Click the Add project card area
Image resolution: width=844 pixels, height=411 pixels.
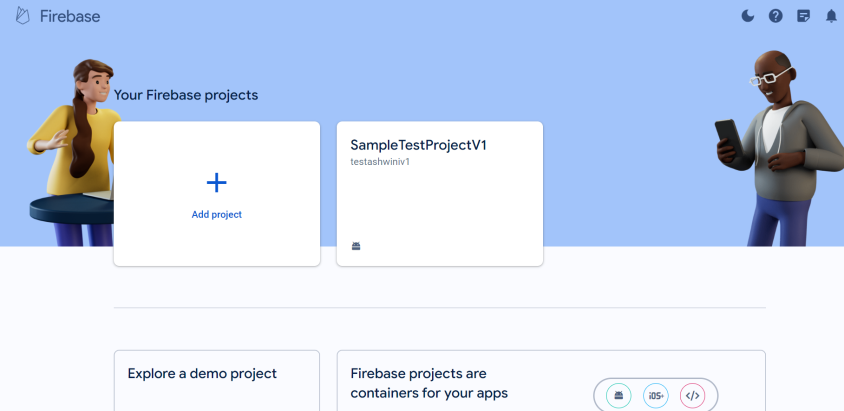[x=217, y=194]
